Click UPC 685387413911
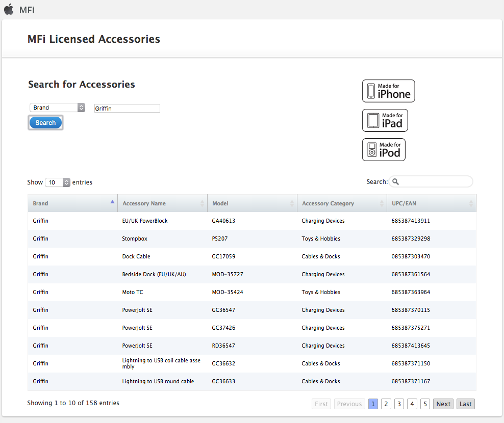Screen dimensions: 504x423 click(x=411, y=221)
